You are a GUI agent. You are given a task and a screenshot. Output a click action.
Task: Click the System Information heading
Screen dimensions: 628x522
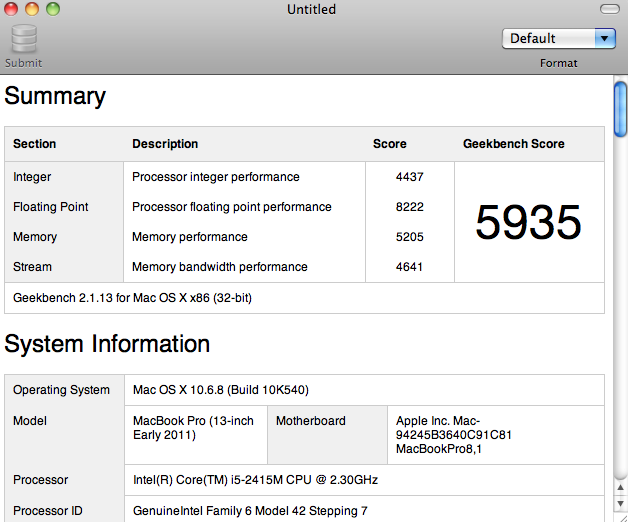(x=107, y=344)
